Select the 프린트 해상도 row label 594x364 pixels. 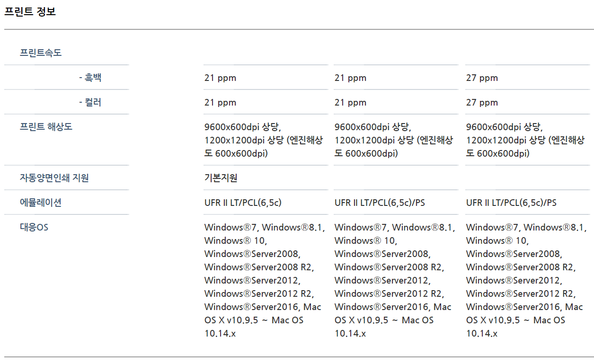46,127
